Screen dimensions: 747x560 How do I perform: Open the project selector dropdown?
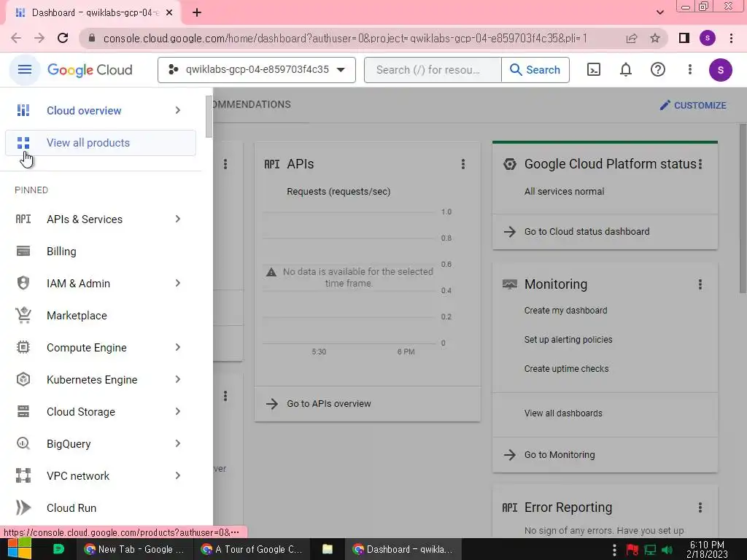pos(256,70)
